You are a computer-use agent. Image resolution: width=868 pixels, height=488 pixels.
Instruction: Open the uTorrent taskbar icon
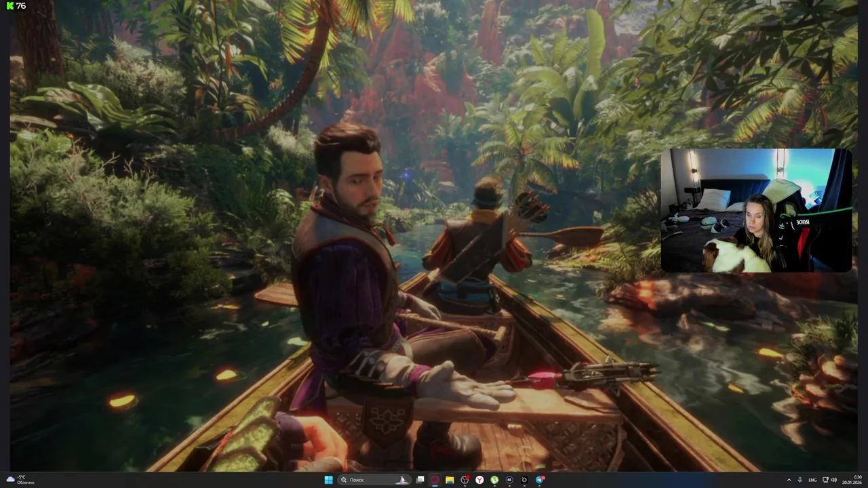pyautogui.click(x=494, y=480)
